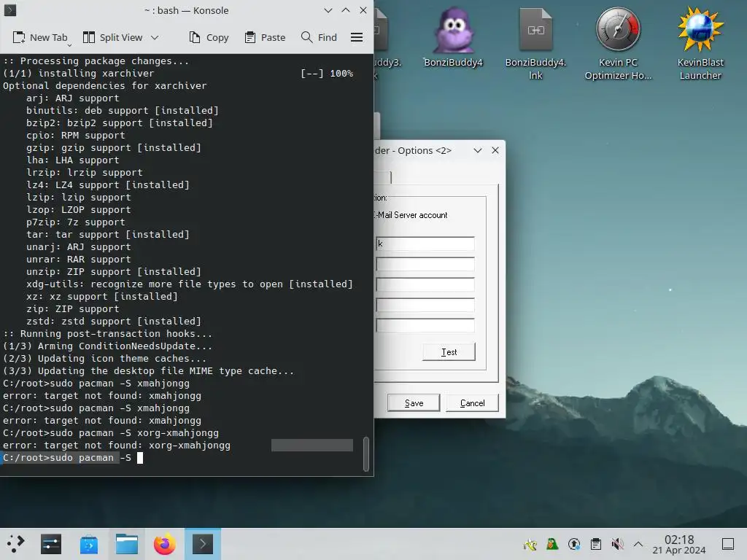This screenshot has width=747, height=560.
Task: Click the '~ : bash — Konsole' title bar
Action: [x=186, y=10]
